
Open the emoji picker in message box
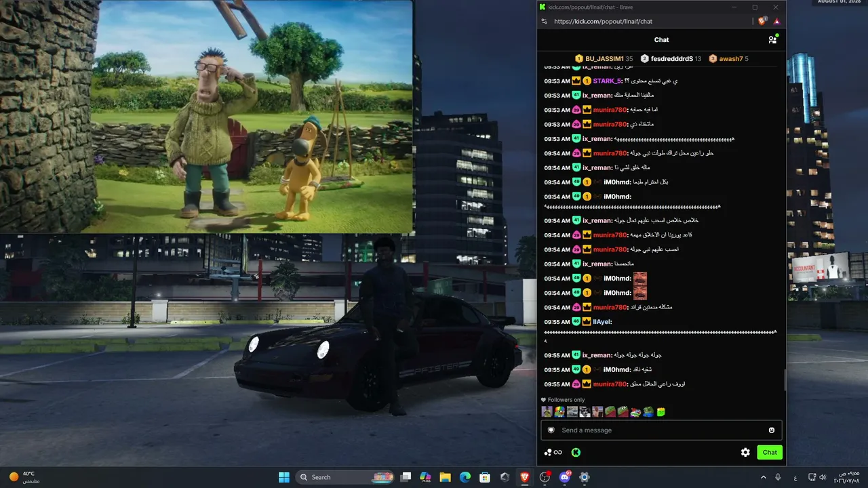772,430
